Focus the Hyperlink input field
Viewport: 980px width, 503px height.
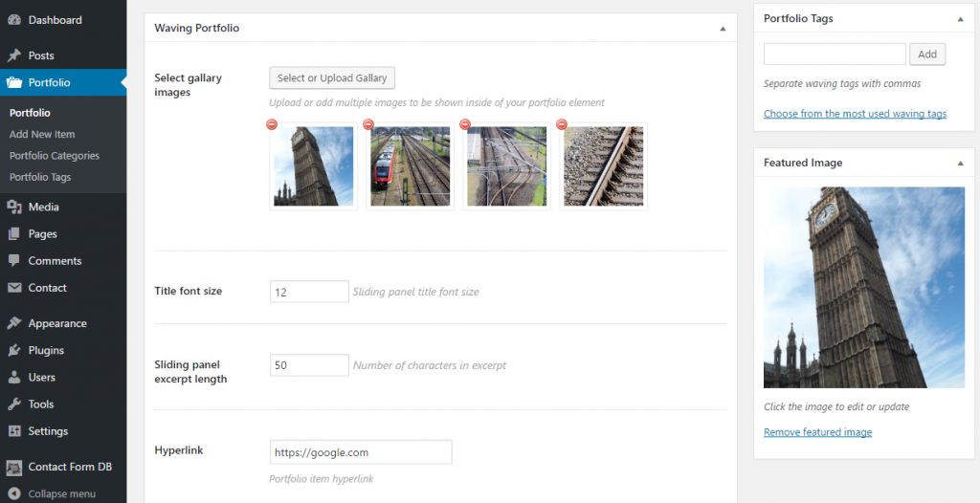[x=361, y=451]
